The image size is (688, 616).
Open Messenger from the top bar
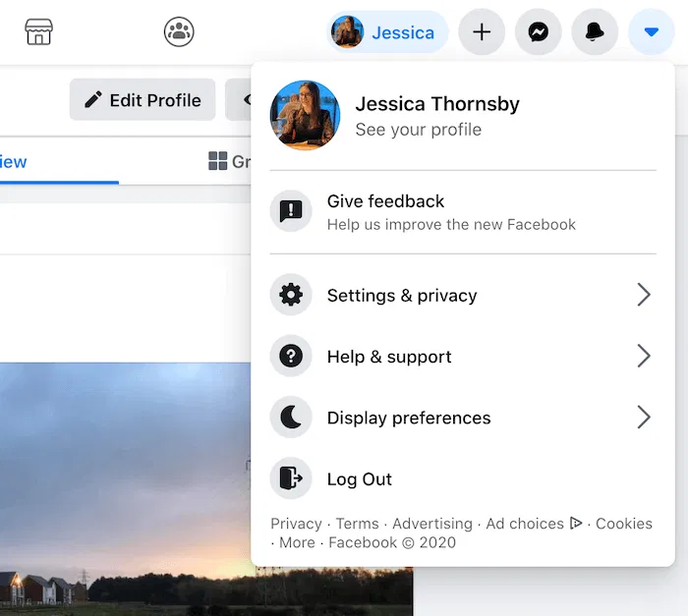pyautogui.click(x=538, y=32)
